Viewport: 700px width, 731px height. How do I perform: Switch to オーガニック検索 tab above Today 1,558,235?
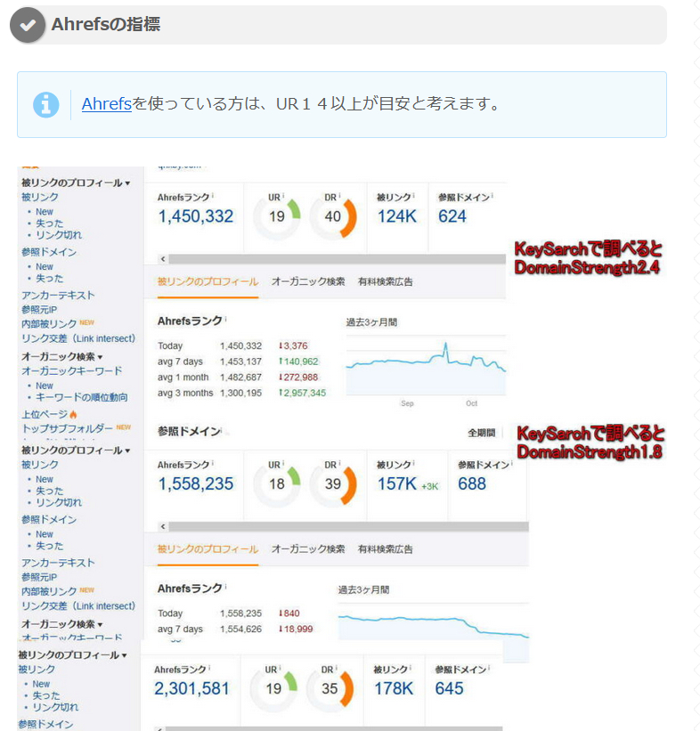[x=308, y=549]
